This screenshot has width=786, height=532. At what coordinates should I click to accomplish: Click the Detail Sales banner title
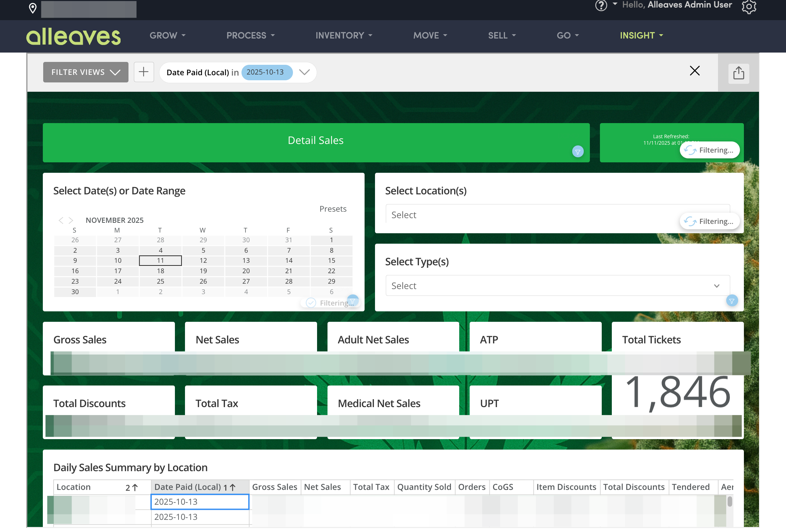pyautogui.click(x=316, y=140)
